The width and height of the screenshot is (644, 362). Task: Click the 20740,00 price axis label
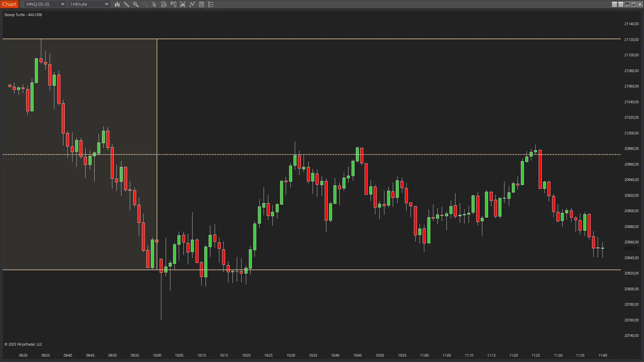(x=631, y=336)
